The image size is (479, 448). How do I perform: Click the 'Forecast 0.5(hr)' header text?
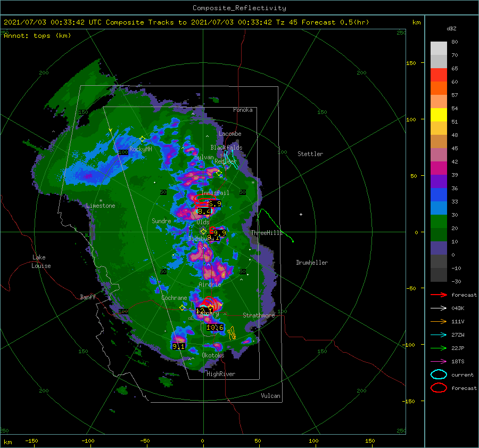[x=335, y=22]
